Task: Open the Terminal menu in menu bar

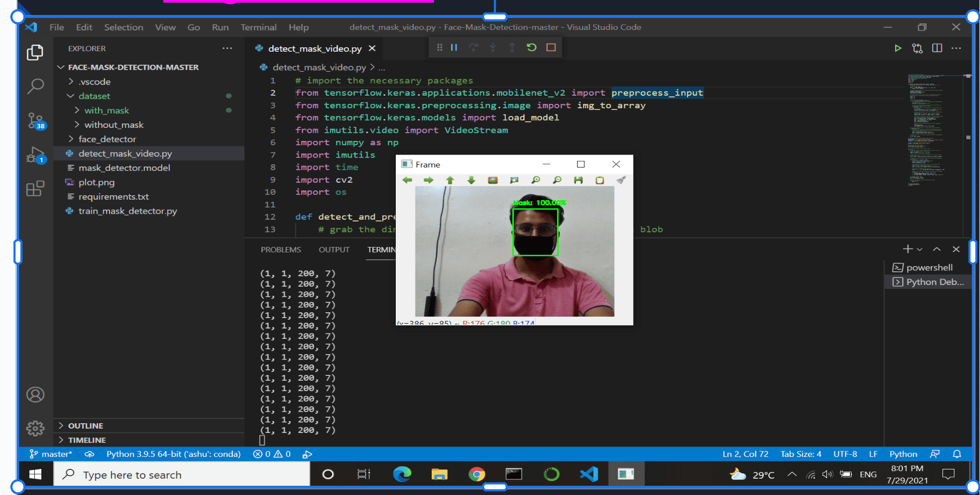Action: point(259,27)
